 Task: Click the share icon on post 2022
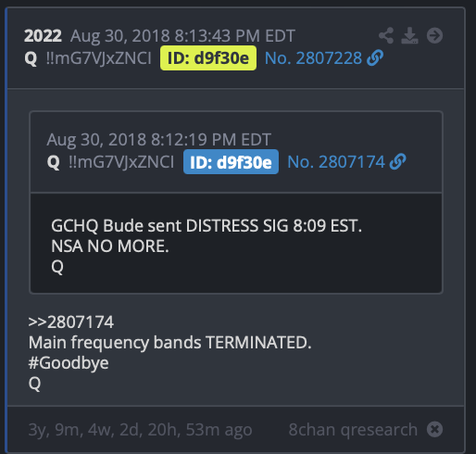[386, 35]
